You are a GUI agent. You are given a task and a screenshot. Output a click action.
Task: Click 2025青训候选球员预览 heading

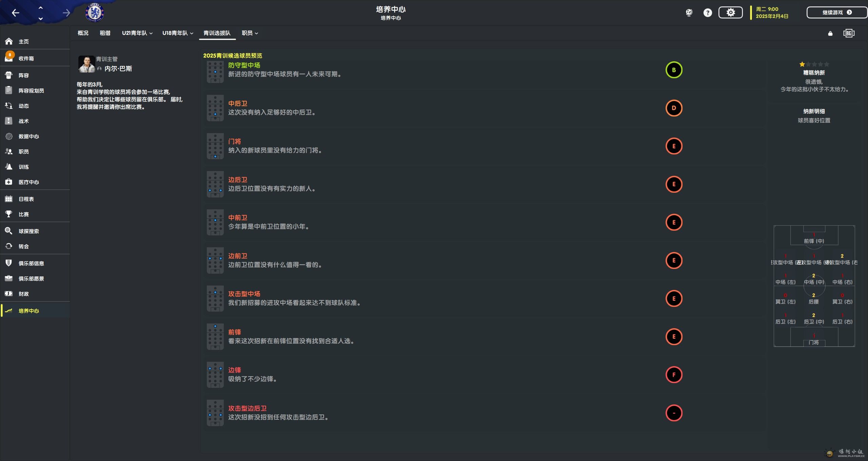(233, 56)
